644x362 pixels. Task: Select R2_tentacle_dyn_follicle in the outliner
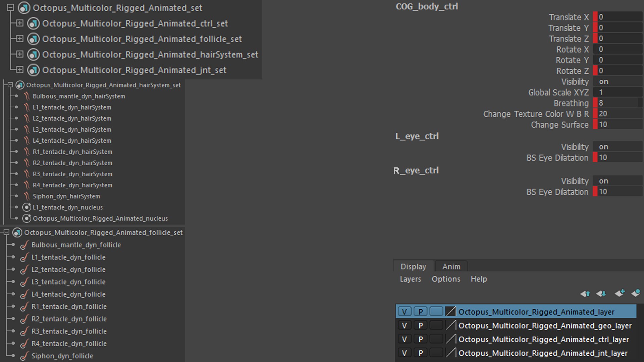(69, 319)
